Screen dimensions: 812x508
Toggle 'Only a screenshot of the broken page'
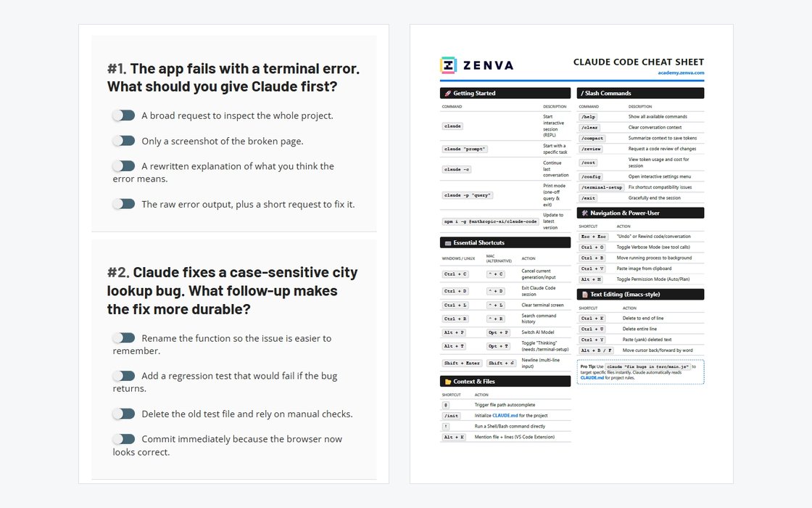click(124, 141)
